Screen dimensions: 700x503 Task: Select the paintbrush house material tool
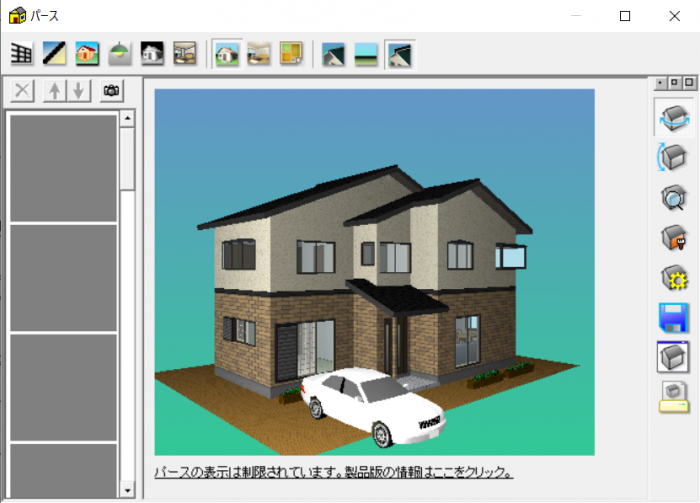pyautogui.click(x=673, y=237)
